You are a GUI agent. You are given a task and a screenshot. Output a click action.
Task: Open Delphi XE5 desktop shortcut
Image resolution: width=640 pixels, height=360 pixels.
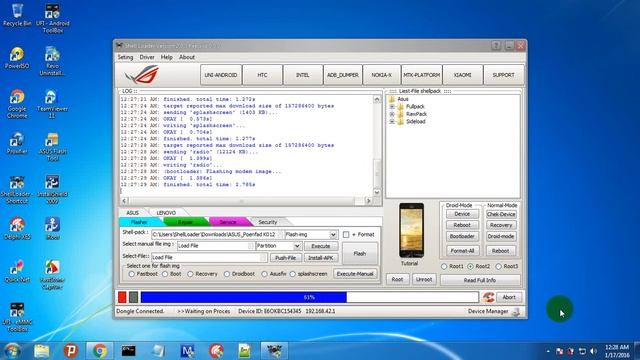coord(17,228)
